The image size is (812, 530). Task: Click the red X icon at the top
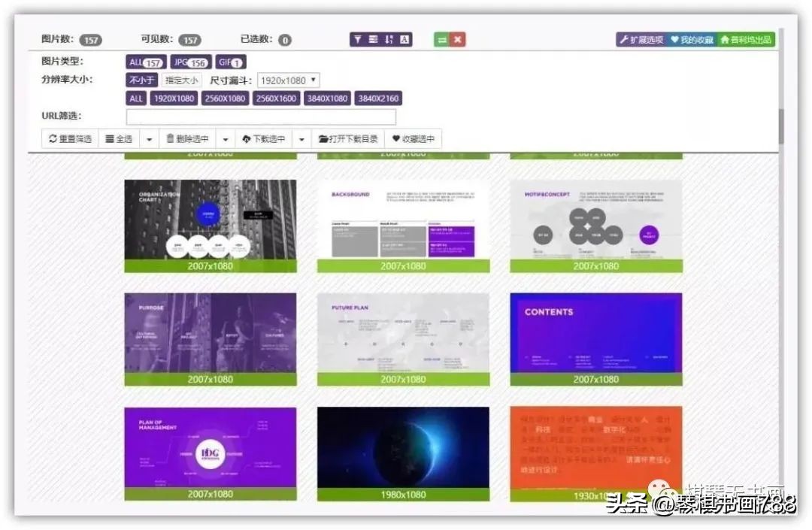458,39
